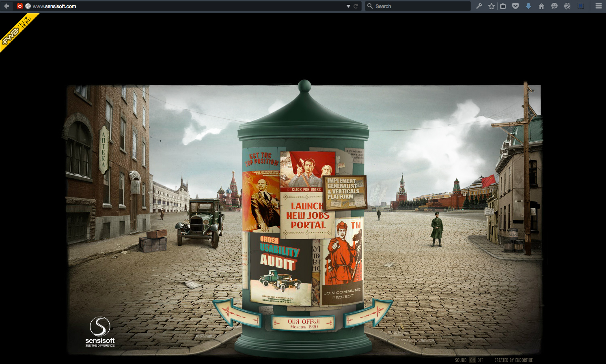This screenshot has width=606, height=364.
Task: Open the Get The Top Position poster
Action: [261, 191]
